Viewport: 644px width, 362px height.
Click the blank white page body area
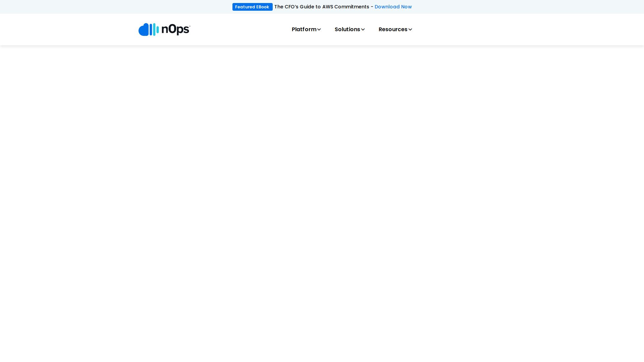coord(322,201)
